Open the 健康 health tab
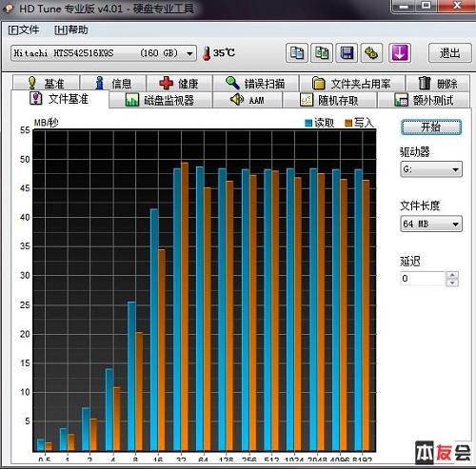The width and height of the screenshot is (476, 469). (179, 84)
